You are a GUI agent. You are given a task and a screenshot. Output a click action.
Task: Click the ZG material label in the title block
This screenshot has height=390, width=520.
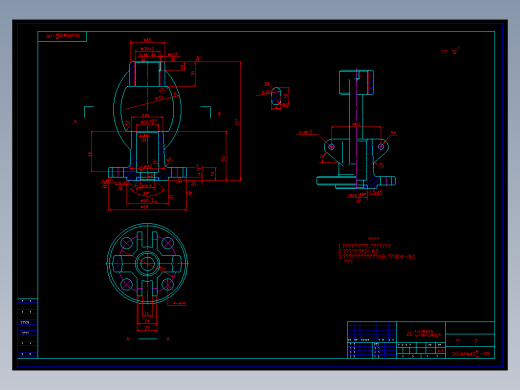tap(424, 334)
